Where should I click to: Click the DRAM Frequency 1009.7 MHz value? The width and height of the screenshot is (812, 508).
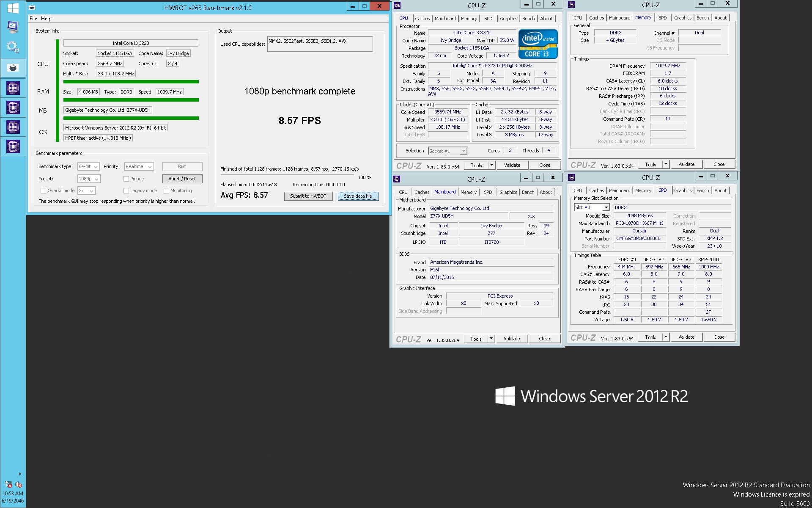click(x=668, y=66)
